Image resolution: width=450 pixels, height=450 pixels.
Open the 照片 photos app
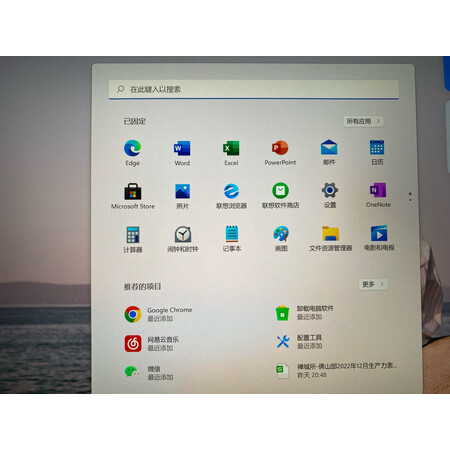point(182,196)
